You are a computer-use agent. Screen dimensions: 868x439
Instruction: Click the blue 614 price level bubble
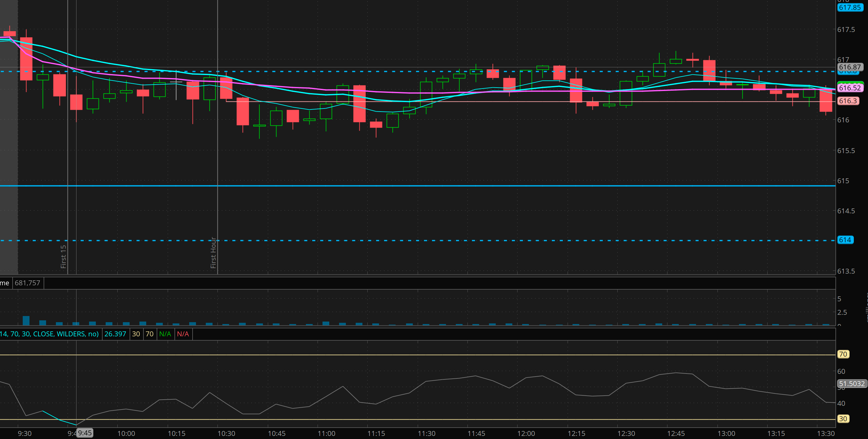845,240
